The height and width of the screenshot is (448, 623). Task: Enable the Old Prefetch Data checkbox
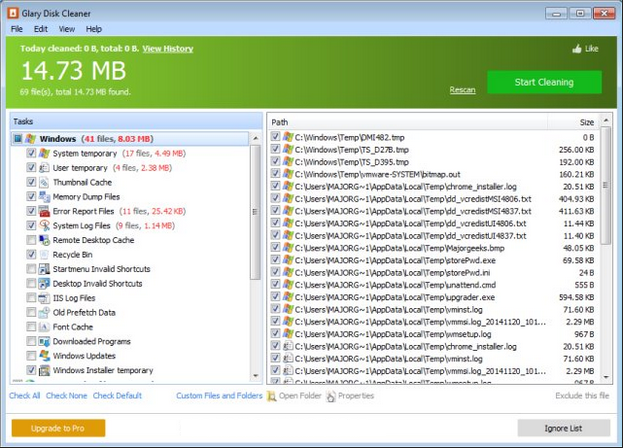(x=31, y=312)
